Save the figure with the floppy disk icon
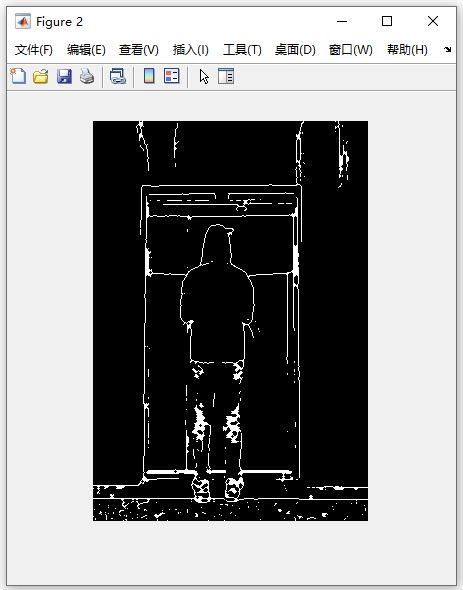The height and width of the screenshot is (590, 463). [x=64, y=76]
